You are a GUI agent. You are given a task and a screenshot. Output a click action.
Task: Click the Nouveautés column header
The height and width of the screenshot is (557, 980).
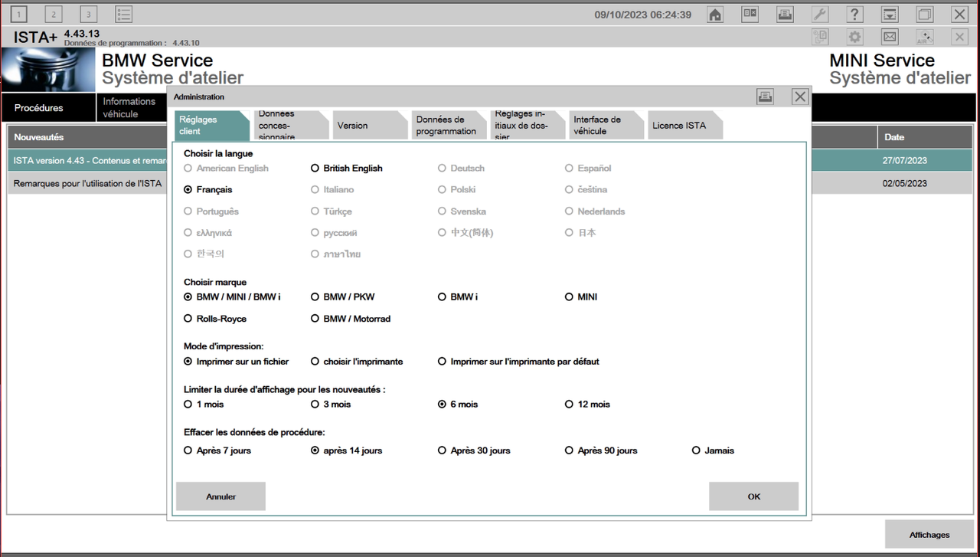click(x=87, y=137)
